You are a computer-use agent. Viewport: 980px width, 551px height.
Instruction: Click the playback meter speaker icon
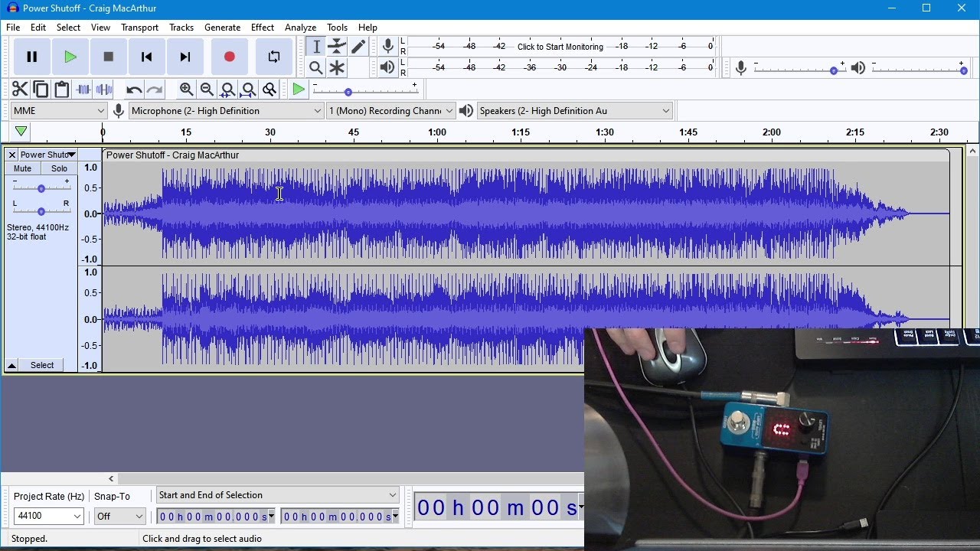point(387,67)
